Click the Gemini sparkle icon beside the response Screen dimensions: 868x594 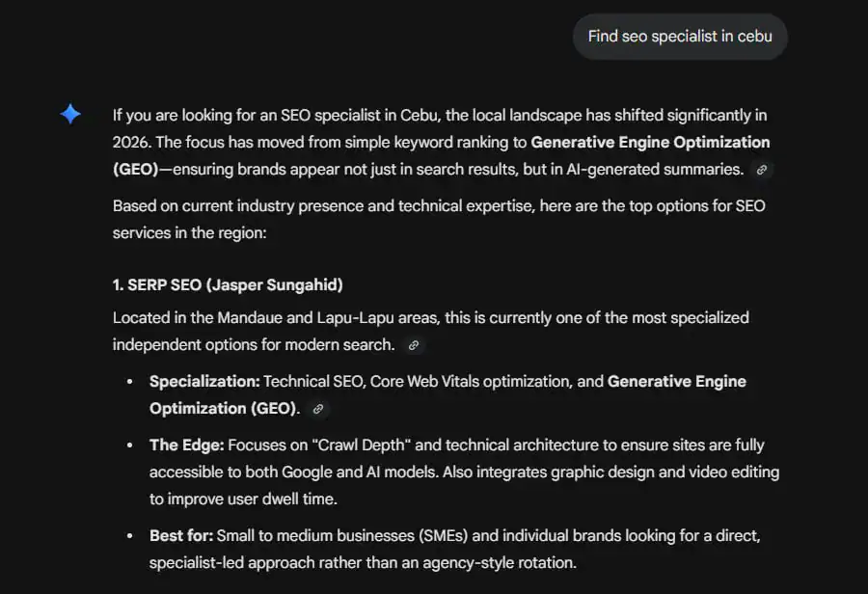pyautogui.click(x=70, y=115)
